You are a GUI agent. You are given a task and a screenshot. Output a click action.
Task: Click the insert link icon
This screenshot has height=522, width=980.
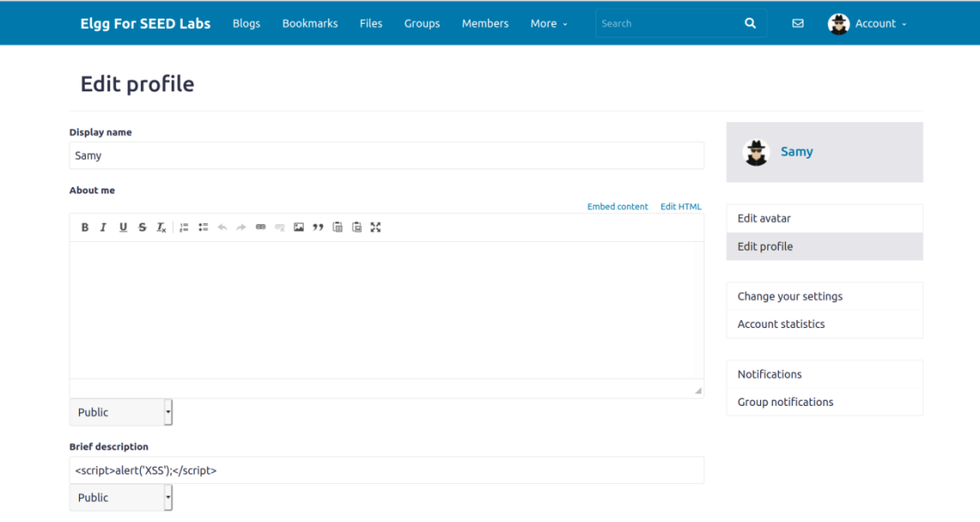coord(261,228)
